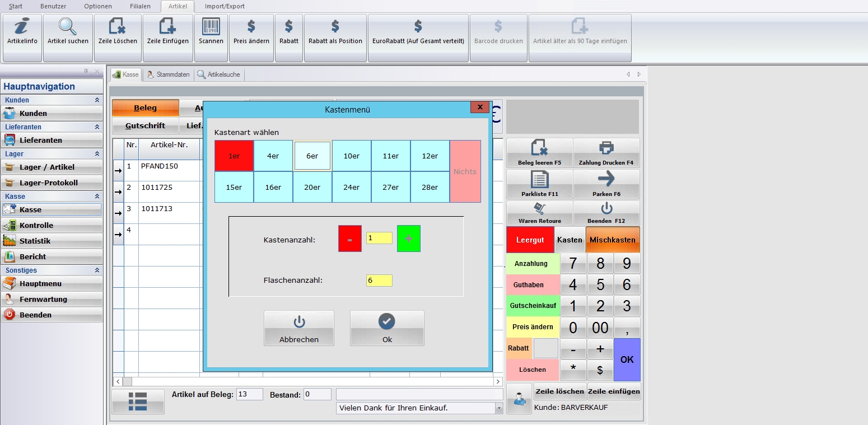The width and height of the screenshot is (868, 425).
Task: Click the Bestand field
Action: point(318,394)
